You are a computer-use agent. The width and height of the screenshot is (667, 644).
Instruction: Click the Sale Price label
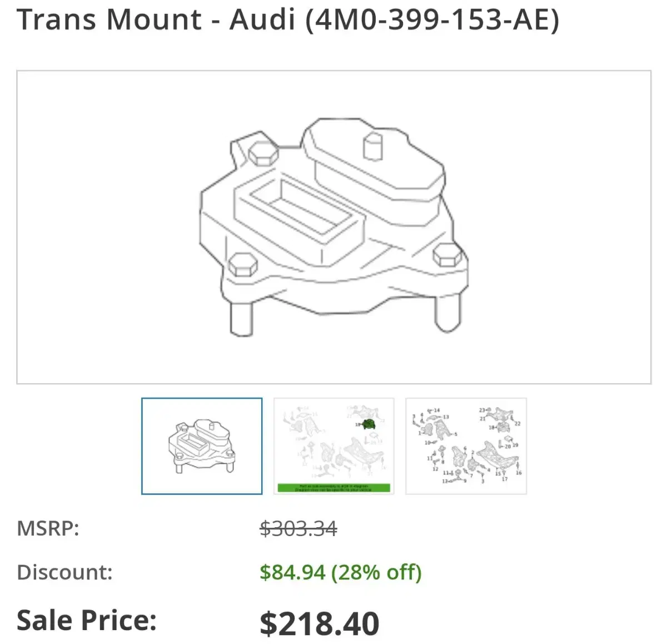(x=87, y=620)
